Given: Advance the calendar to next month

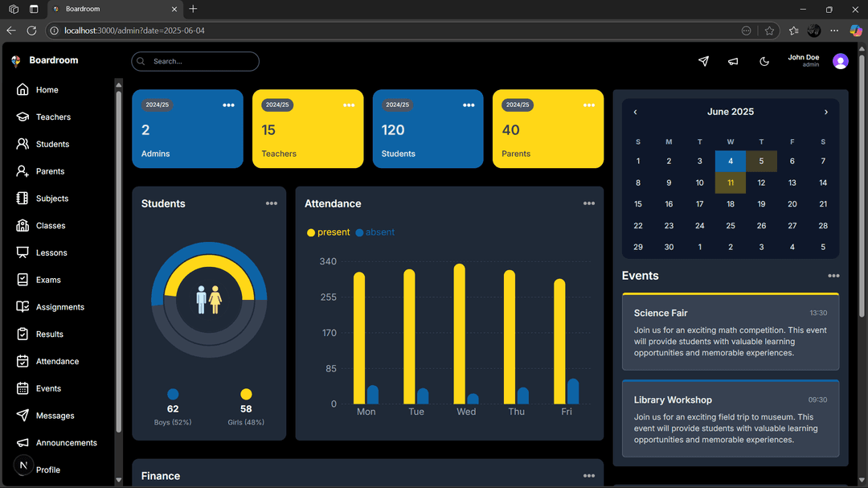Looking at the screenshot, I should [x=825, y=113].
